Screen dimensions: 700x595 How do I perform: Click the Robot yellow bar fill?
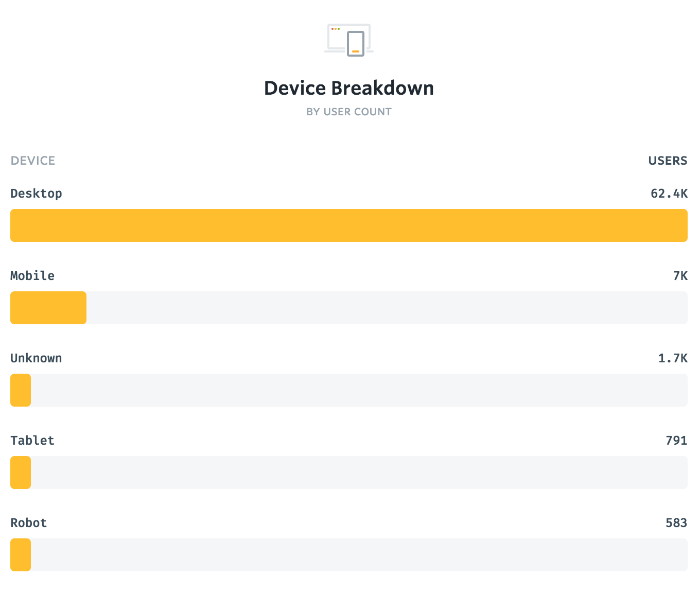click(x=21, y=555)
